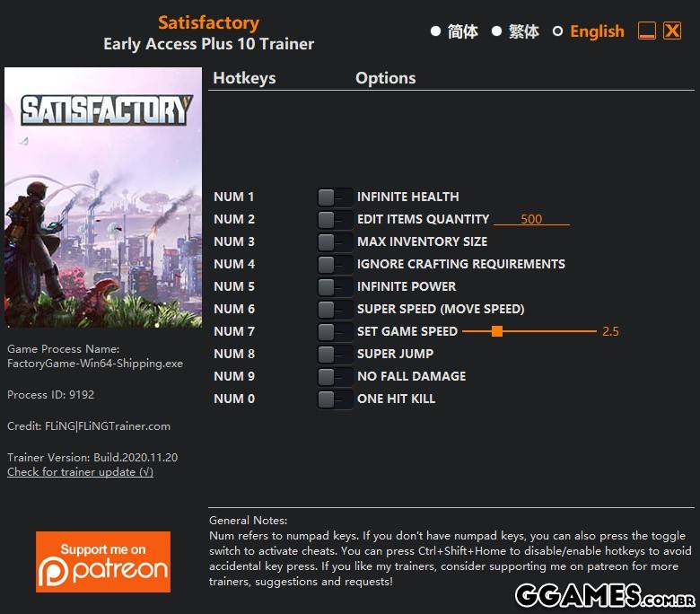The image size is (700, 614).
Task: Toggle the Infinite Power switch
Action: pos(335,286)
